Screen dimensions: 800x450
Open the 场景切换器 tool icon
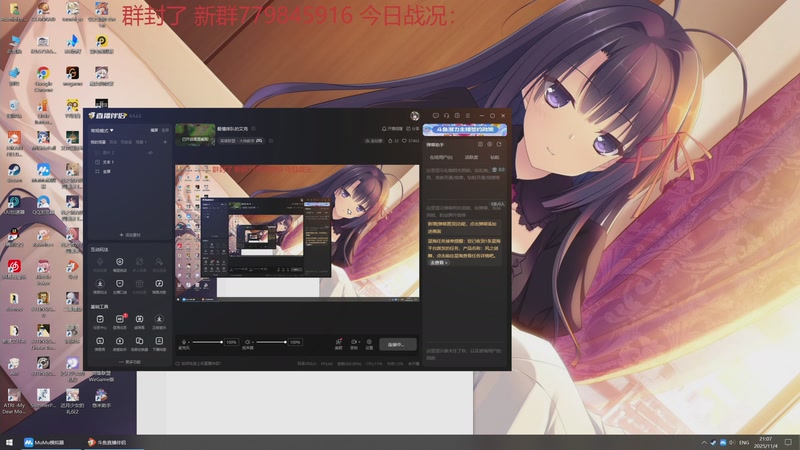coord(139,343)
